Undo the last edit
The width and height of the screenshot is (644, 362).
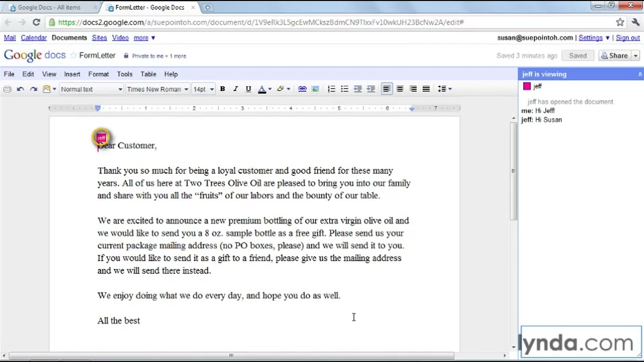click(x=20, y=89)
